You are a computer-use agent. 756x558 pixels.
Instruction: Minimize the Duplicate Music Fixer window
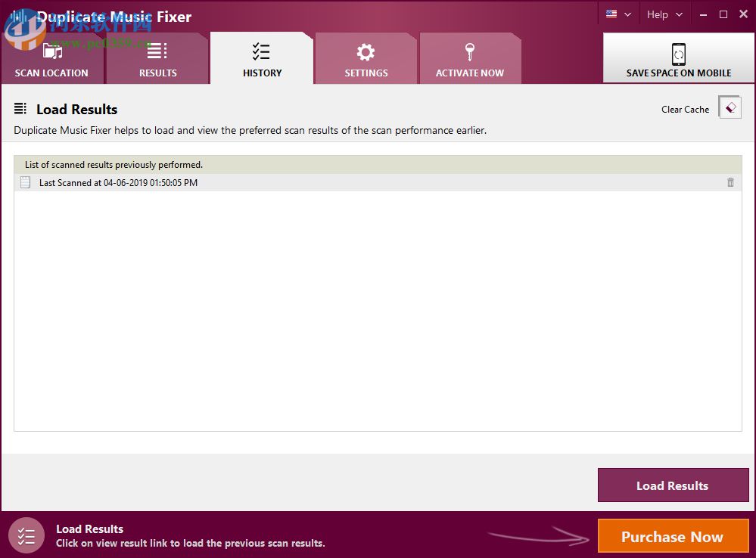704,15
